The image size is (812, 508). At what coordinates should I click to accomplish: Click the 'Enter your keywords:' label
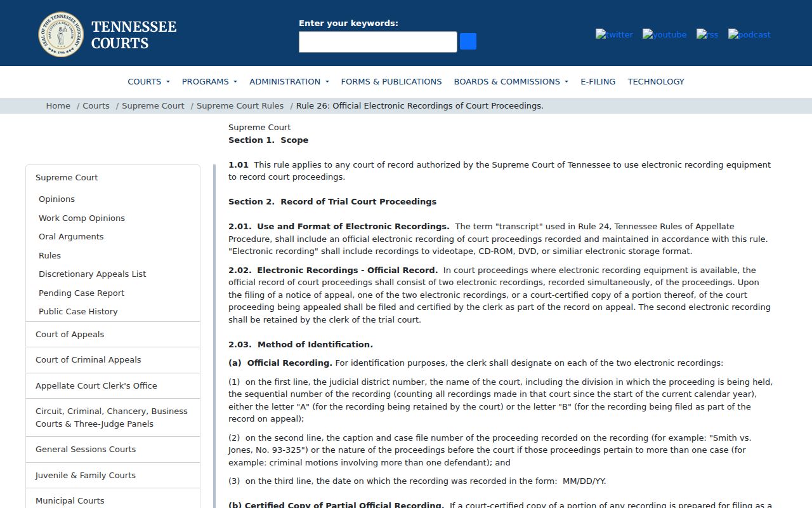(x=348, y=23)
